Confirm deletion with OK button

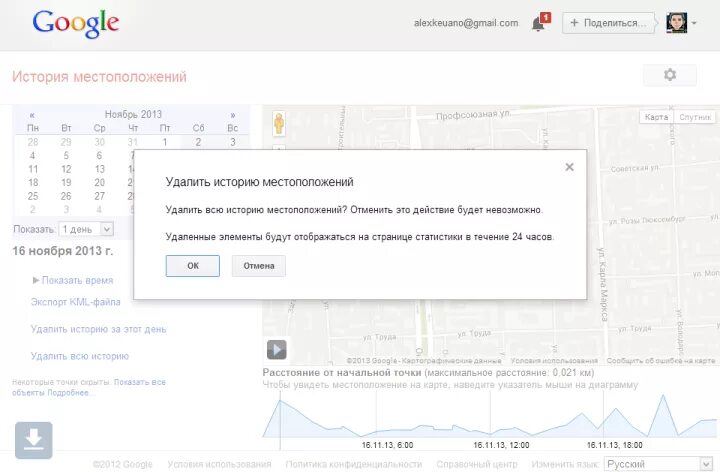[193, 266]
